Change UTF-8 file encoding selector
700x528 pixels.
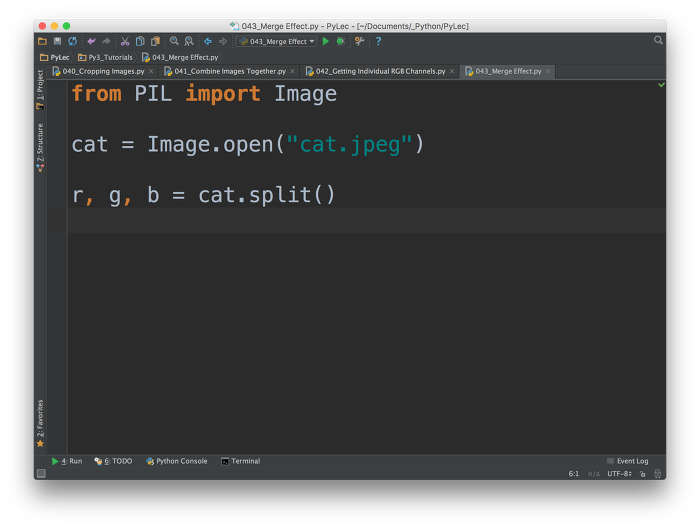pos(619,474)
